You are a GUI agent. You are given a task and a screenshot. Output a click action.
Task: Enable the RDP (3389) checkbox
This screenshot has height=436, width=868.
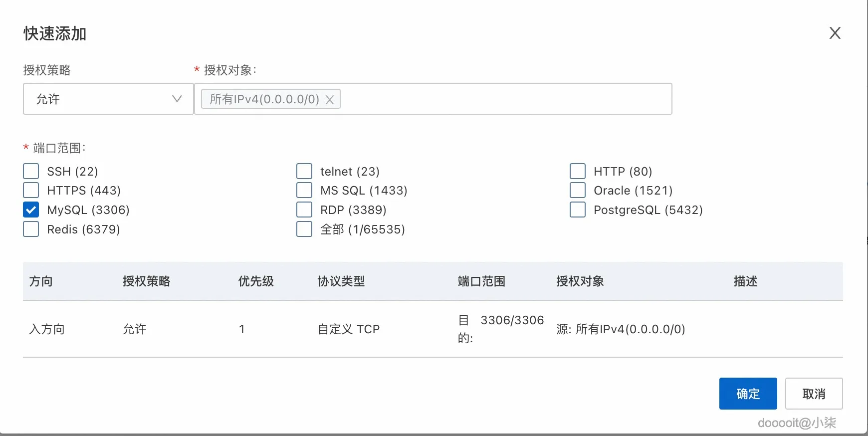(304, 210)
